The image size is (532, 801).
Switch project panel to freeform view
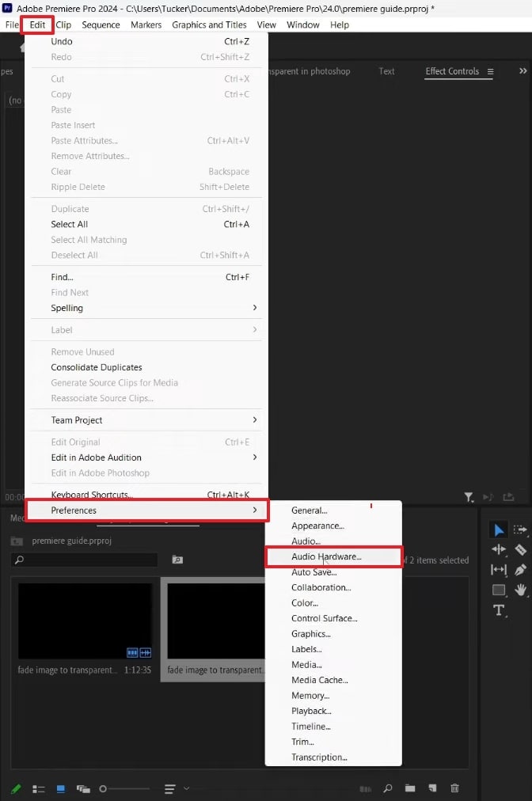click(83, 789)
